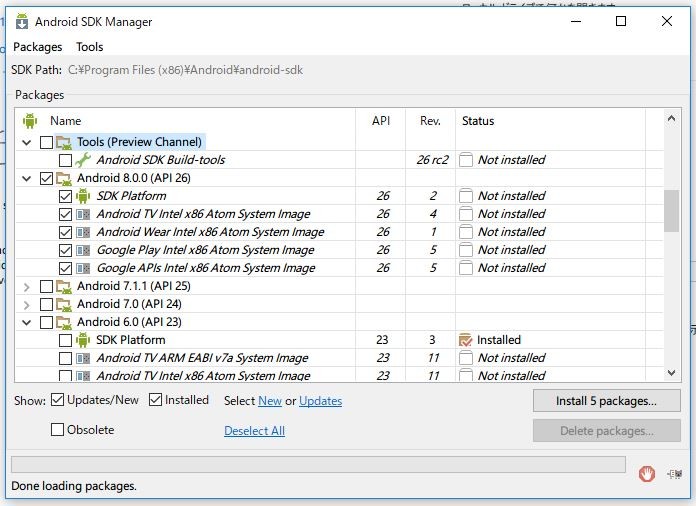Click the Android 8.0.0 (API 26) folder icon
Image resolution: width=696 pixels, height=506 pixels.
pos(64,178)
